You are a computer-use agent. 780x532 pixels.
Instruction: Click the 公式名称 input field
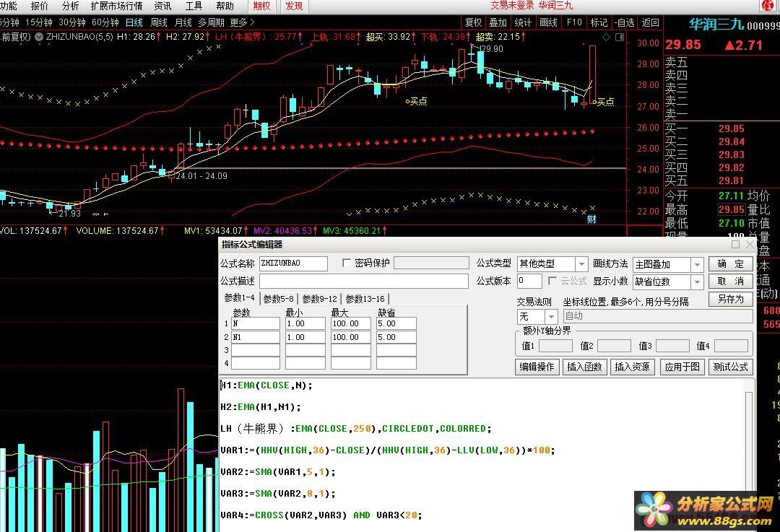pos(293,263)
